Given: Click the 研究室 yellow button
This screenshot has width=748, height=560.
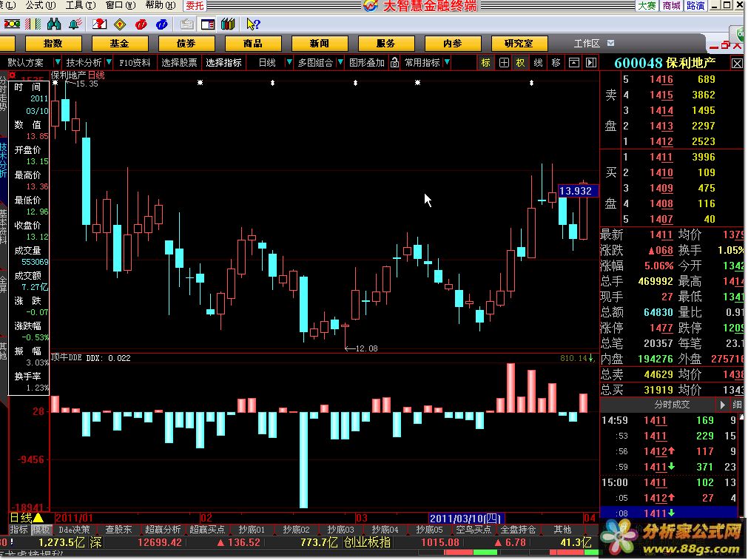Looking at the screenshot, I should 519,44.
